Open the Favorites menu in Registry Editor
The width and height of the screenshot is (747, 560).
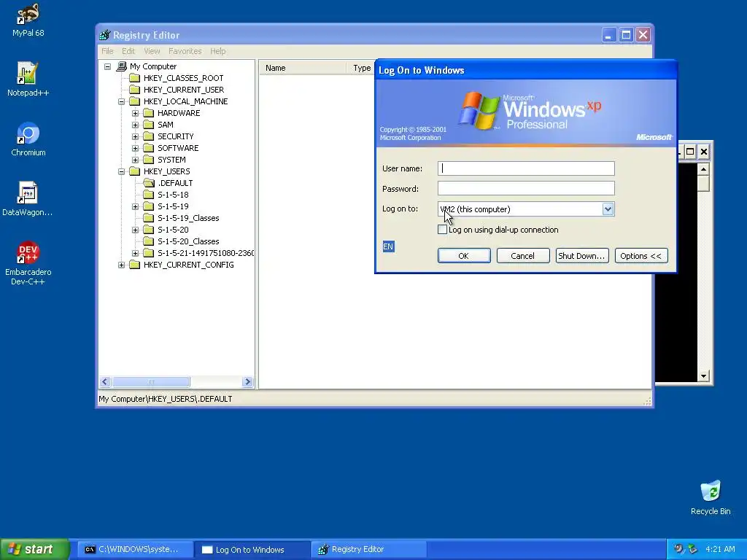(185, 51)
